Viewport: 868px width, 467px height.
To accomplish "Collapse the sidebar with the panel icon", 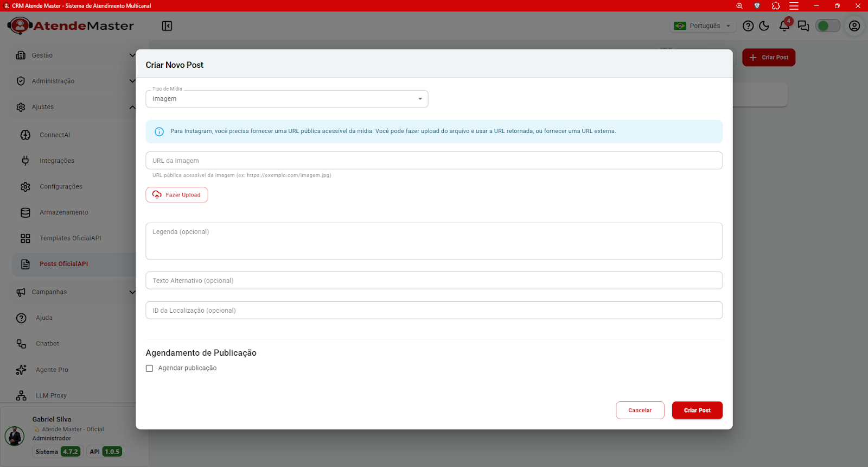I will [167, 26].
